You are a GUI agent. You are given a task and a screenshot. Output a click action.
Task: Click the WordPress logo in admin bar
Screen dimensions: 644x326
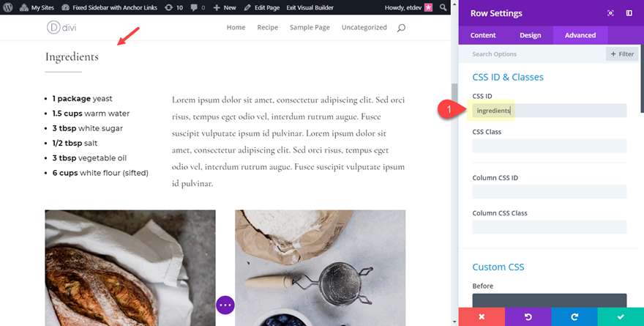10,7
